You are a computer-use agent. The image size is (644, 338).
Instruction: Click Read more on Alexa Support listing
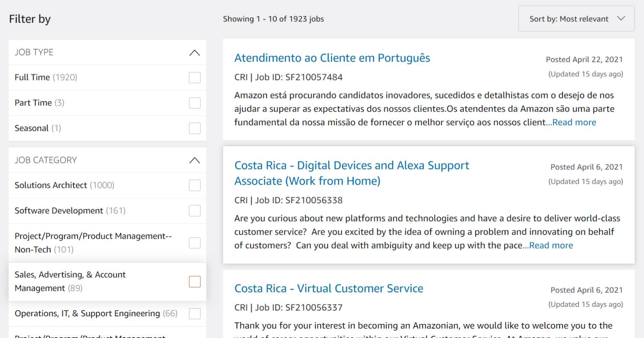[x=551, y=246]
